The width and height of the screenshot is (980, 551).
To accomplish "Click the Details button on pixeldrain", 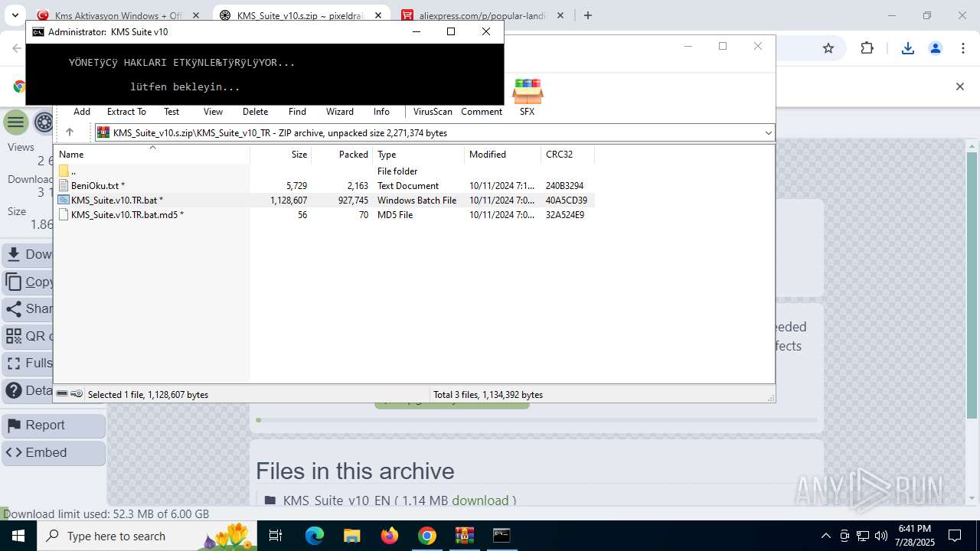I will pos(28,390).
